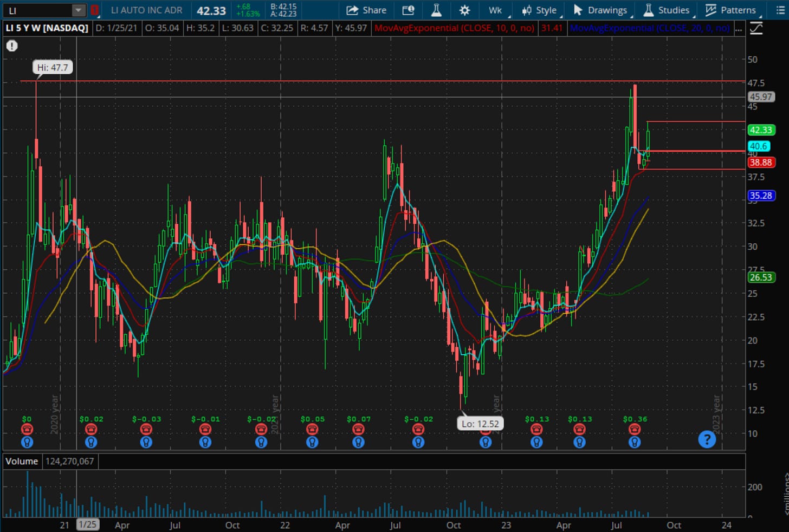Image resolution: width=789 pixels, height=532 pixels.
Task: Click the patterns chart icon
Action: pos(711,10)
